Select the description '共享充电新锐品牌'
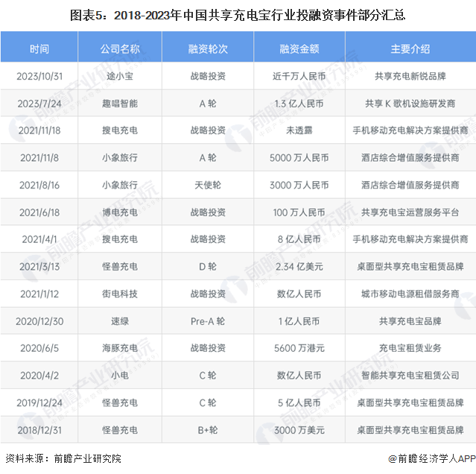The height and width of the screenshot is (474, 476). 410,76
